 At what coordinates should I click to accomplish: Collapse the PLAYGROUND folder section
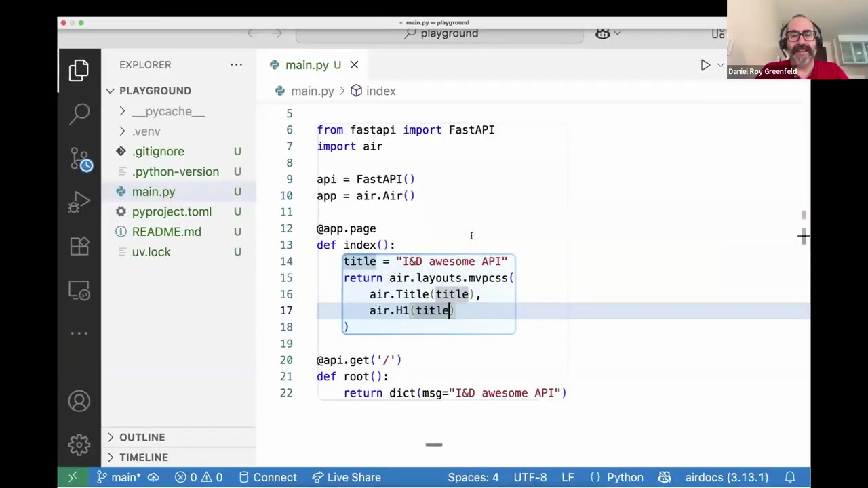point(155,91)
